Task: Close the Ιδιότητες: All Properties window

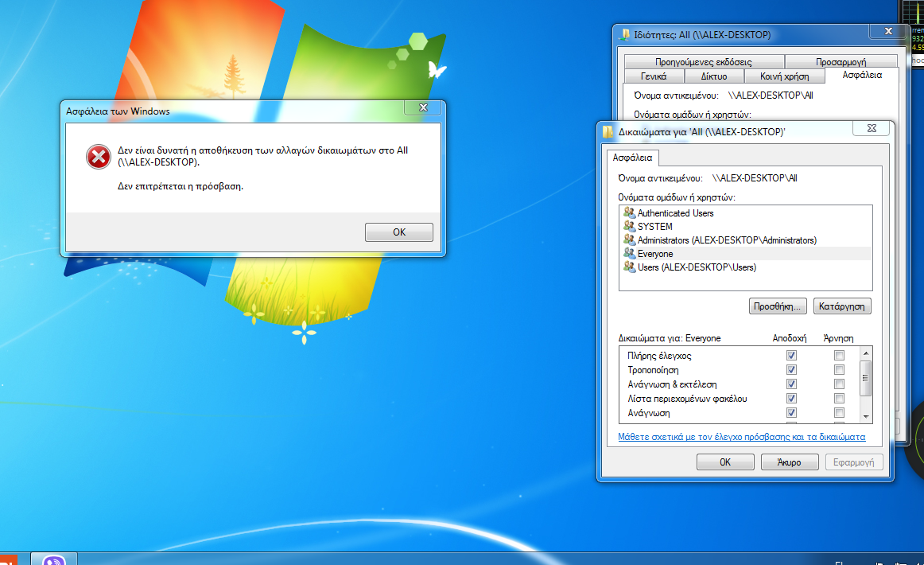Action: tap(888, 31)
